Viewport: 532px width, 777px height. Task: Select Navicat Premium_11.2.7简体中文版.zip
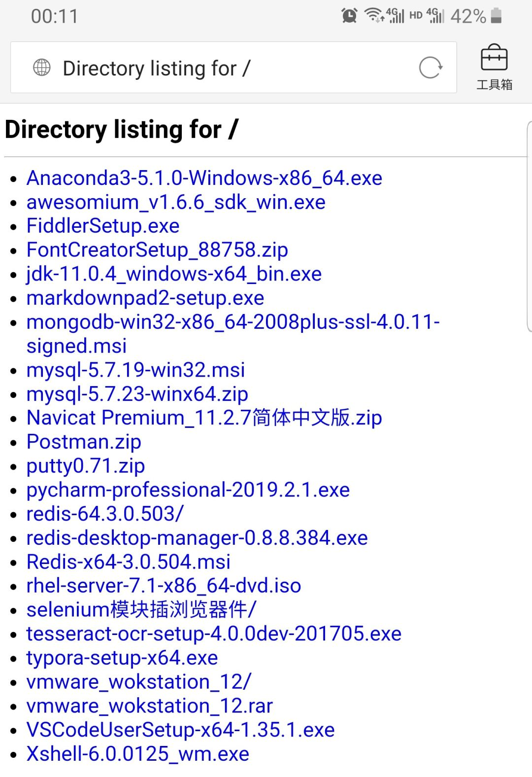[204, 418]
